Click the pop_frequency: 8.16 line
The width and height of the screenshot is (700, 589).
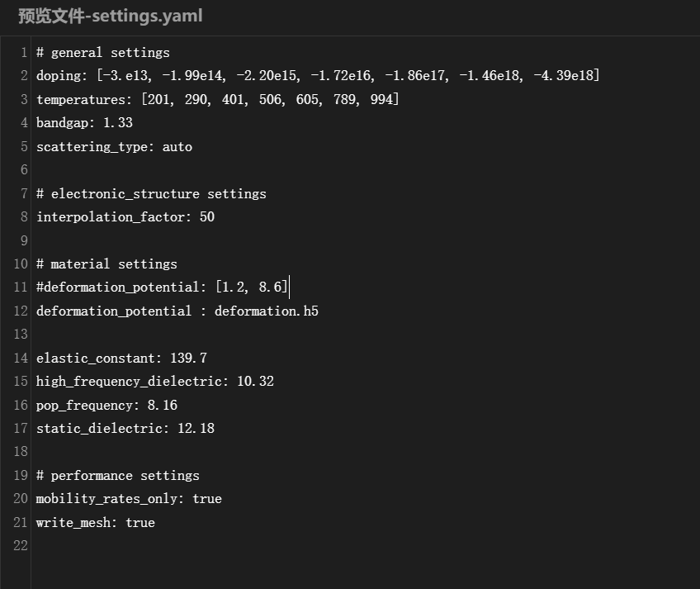(106, 406)
